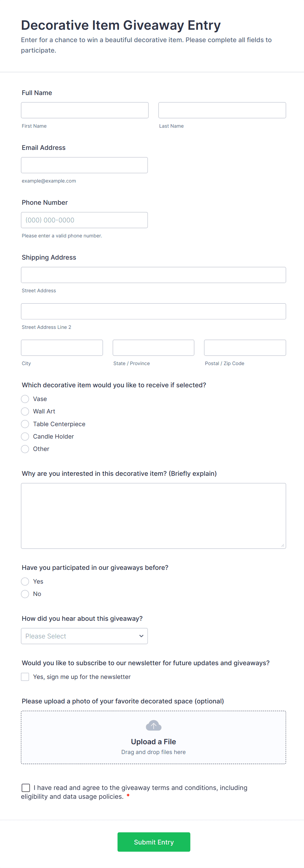Click the Submit Entry button
Viewport: 304px width, 868px height.
(154, 842)
